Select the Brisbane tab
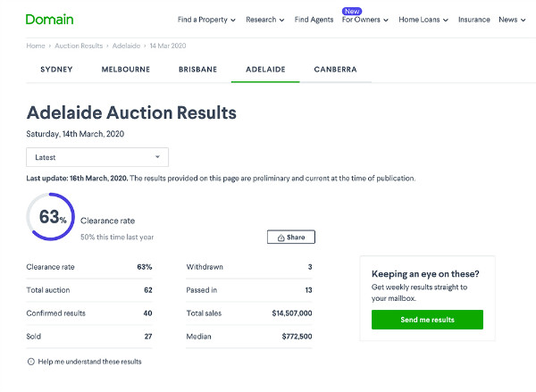This screenshot has height=392, width=536. pos(197,69)
